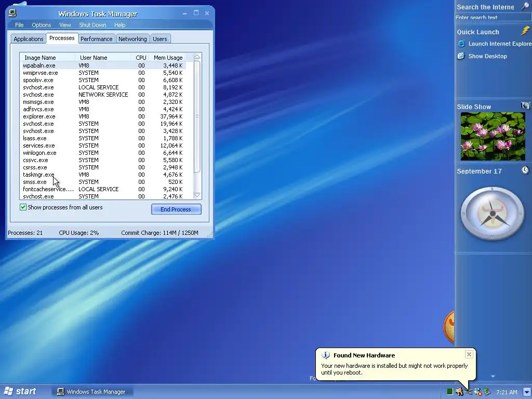This screenshot has width=532, height=399.
Task: Switch to the Applications tab
Action: point(29,38)
